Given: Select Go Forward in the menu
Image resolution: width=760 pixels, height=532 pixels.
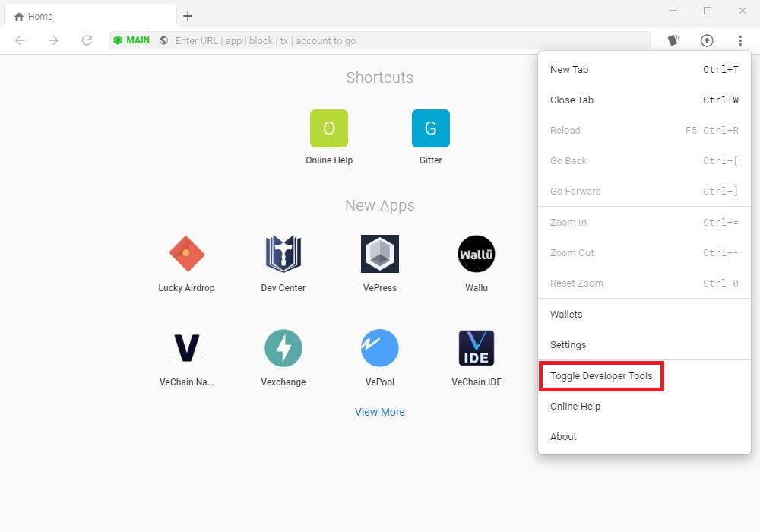Looking at the screenshot, I should click(644, 191).
